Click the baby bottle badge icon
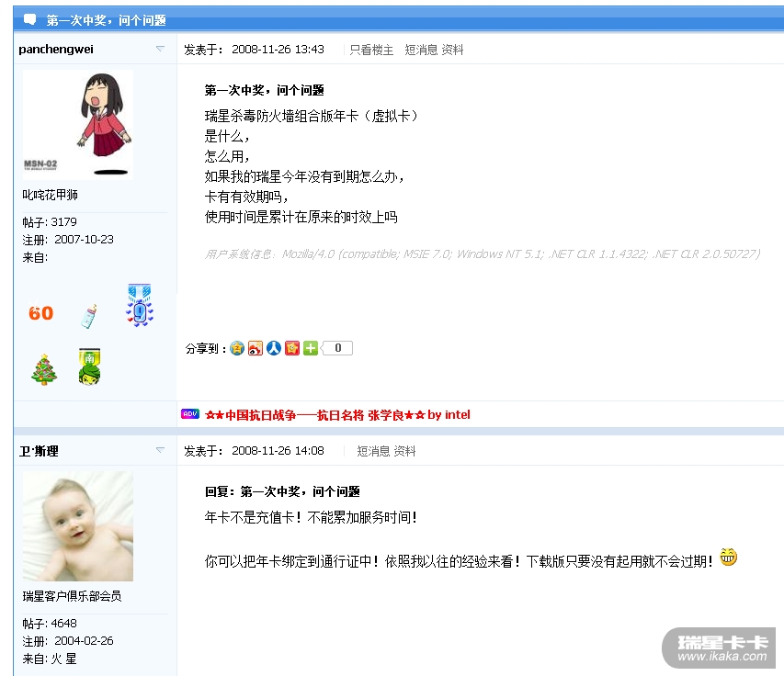 pos(89,316)
